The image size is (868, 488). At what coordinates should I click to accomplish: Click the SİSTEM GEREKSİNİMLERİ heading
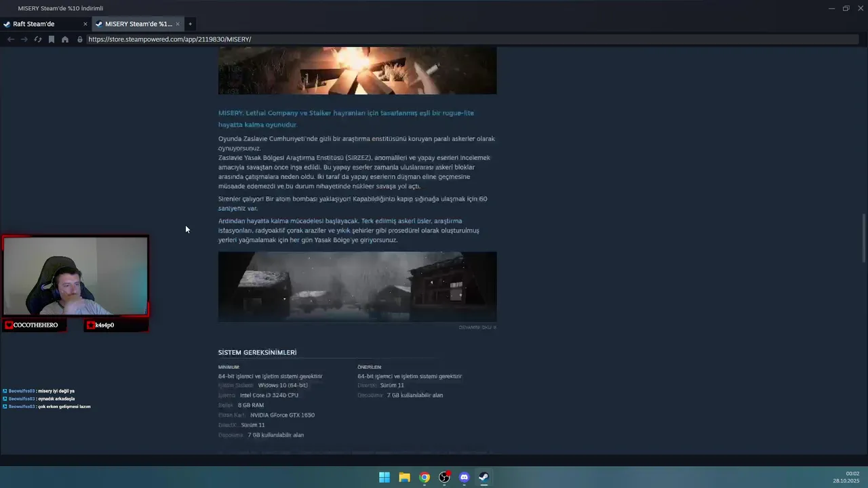point(257,352)
